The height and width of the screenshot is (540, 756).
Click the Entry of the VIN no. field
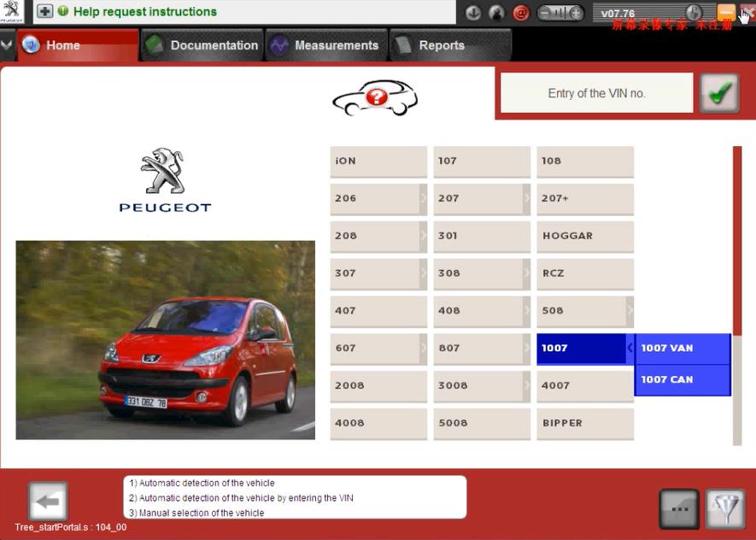click(596, 93)
